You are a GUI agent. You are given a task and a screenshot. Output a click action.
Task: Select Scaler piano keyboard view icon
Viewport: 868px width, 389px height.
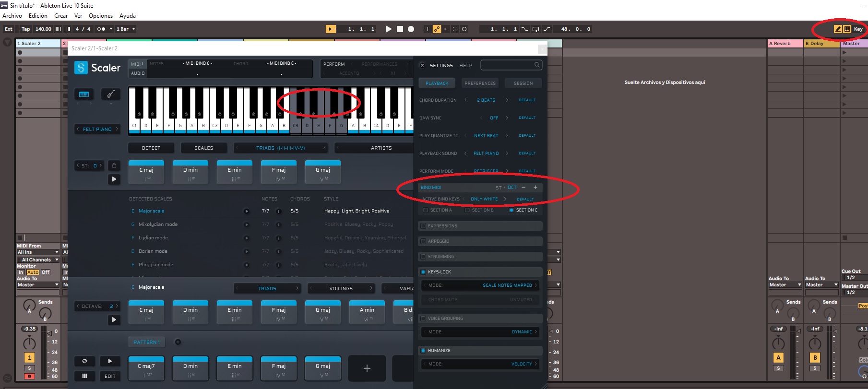pos(84,94)
